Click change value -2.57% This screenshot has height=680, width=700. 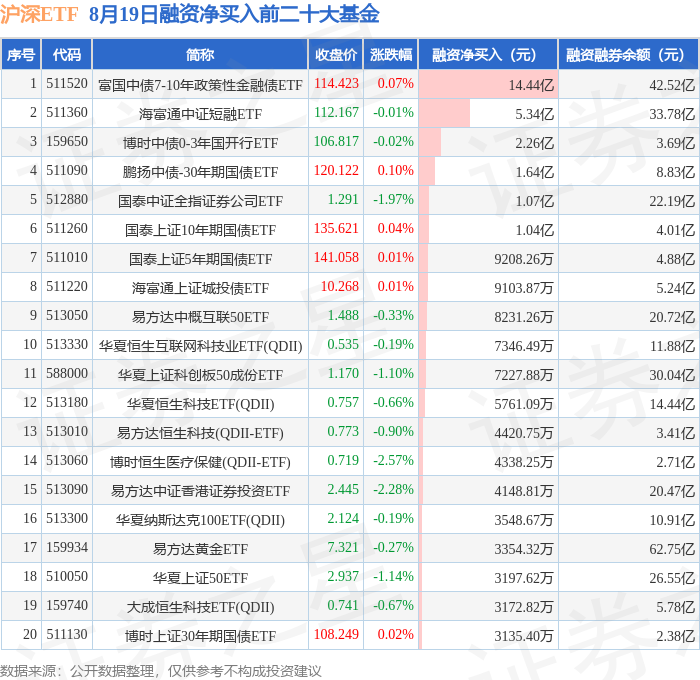393,461
